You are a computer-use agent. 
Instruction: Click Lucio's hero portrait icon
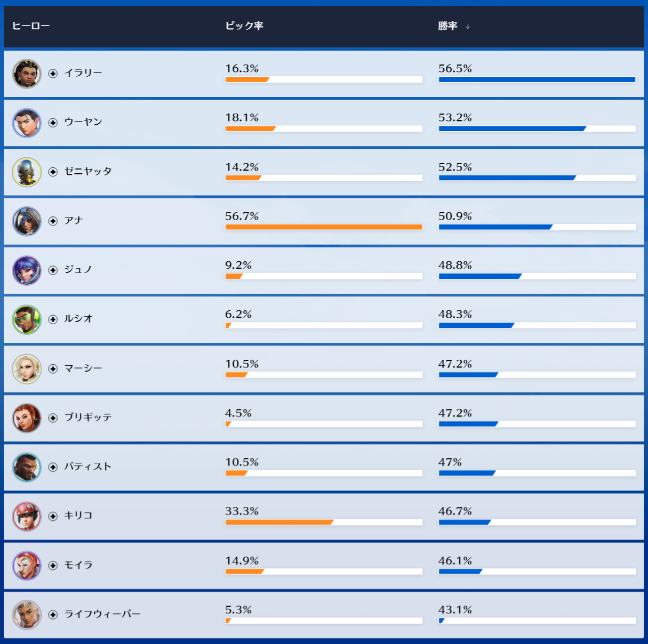[x=27, y=319]
